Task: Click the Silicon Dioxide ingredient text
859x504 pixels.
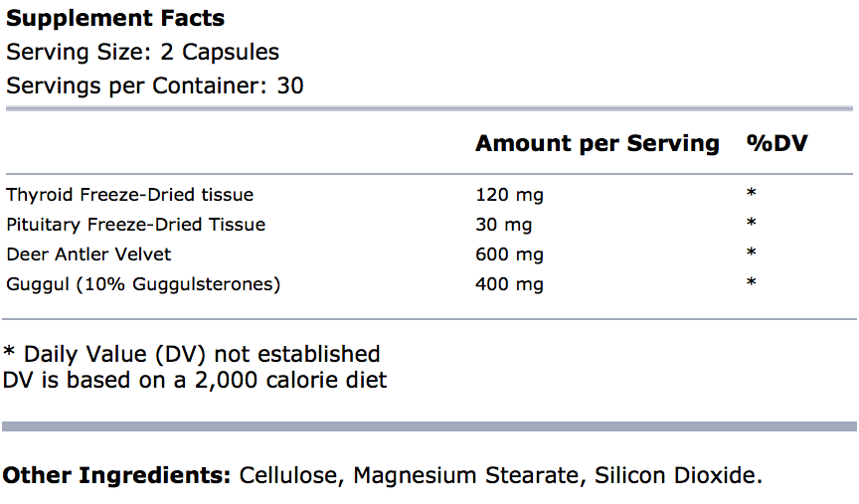Action: coord(678,475)
